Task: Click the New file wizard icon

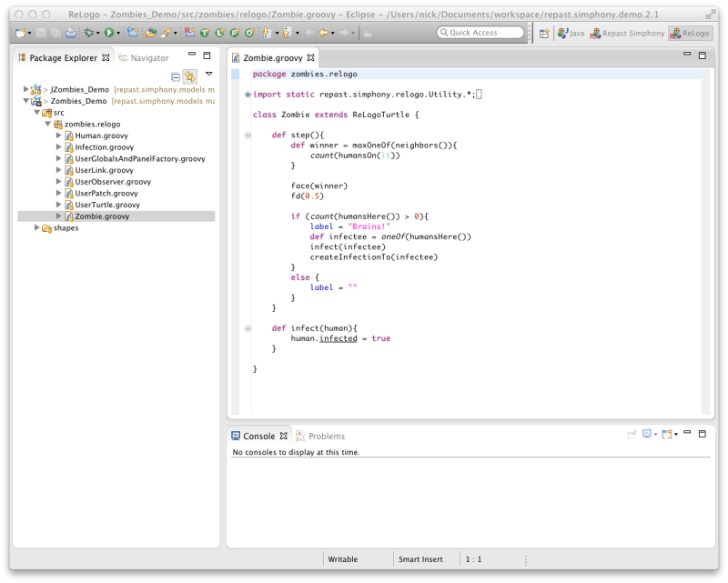Action: tap(20, 33)
